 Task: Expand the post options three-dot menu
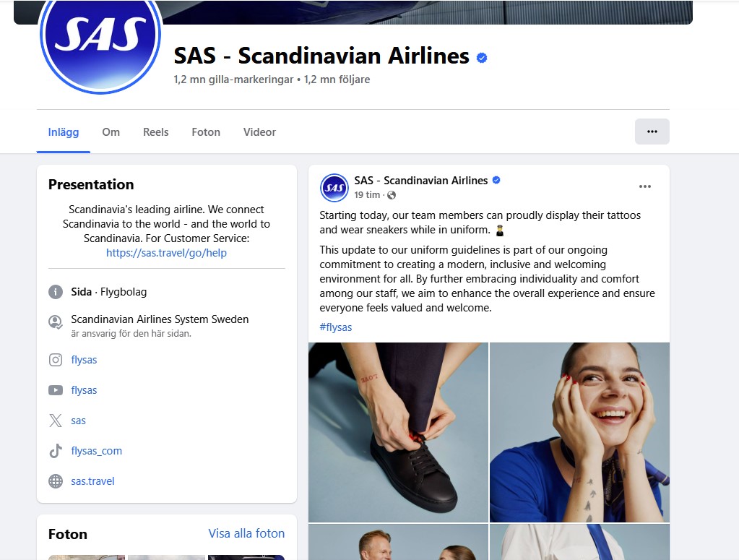645,186
